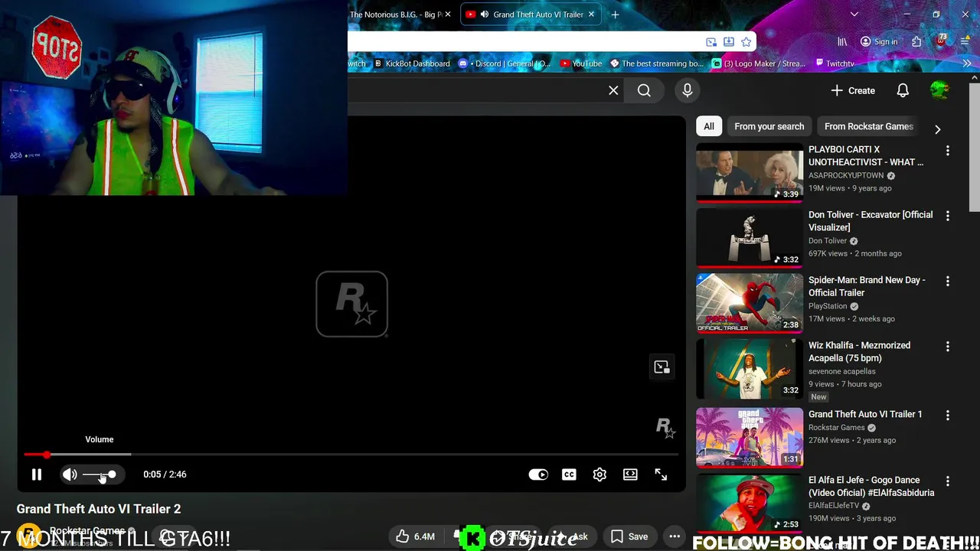Visit the PlayStation channel link

click(x=828, y=306)
